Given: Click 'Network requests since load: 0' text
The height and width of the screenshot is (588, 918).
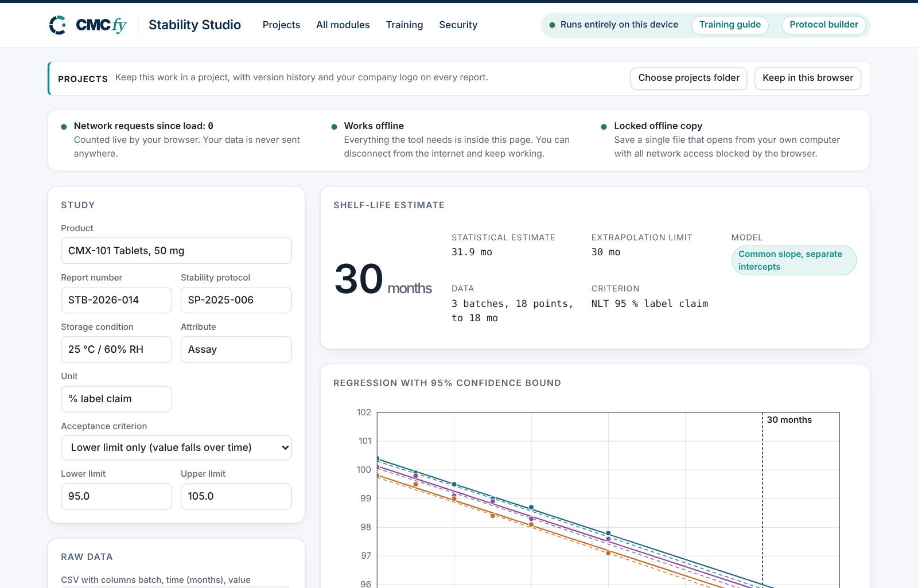Looking at the screenshot, I should tap(143, 126).
